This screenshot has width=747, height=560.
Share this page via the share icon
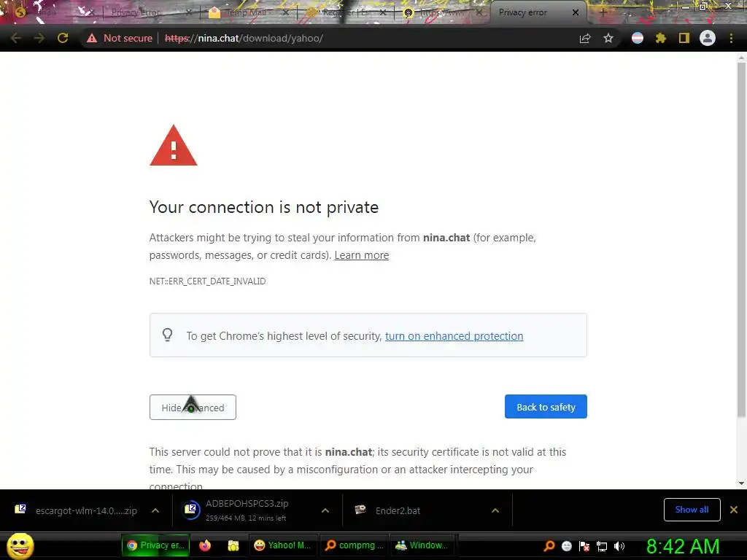pos(585,38)
